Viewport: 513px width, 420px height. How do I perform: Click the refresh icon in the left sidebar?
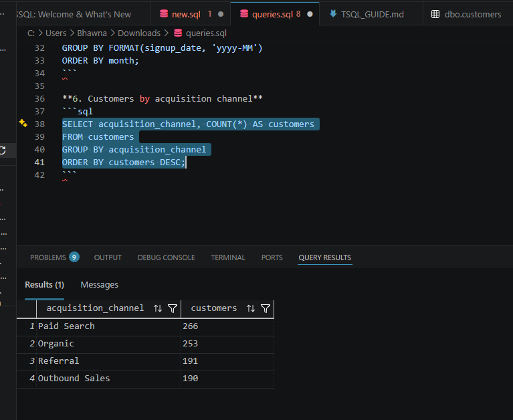click(3, 150)
